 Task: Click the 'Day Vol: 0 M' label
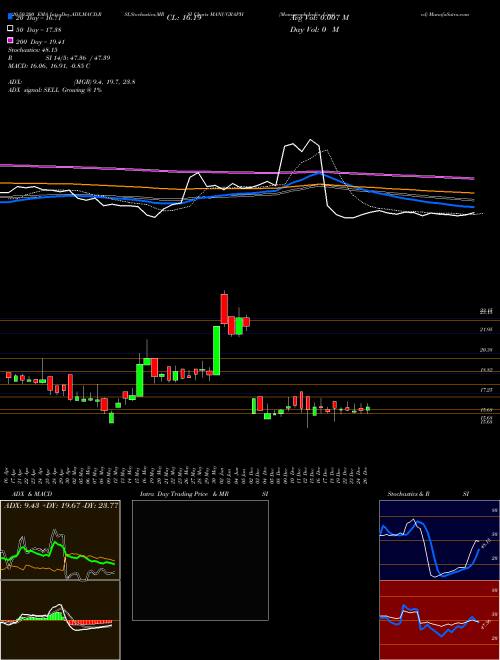pos(314,29)
